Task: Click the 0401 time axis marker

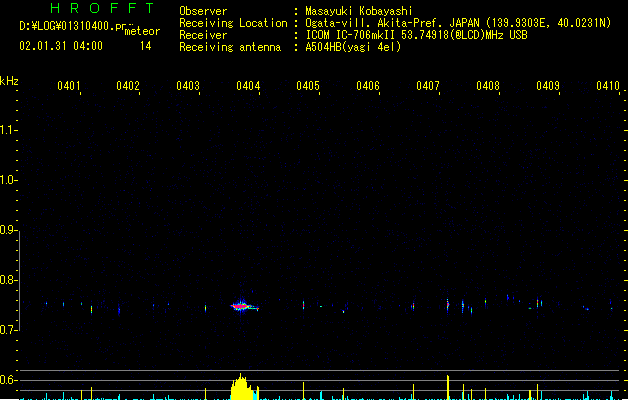Action: tap(69, 86)
